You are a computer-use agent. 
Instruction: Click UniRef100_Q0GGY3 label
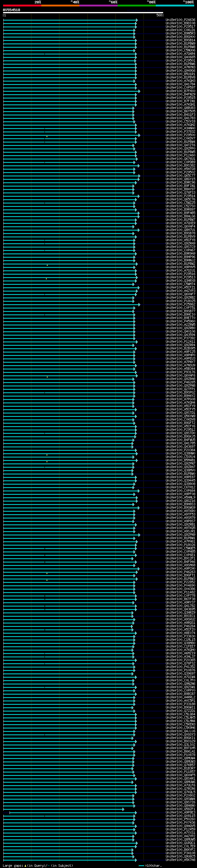click(x=180, y=734)
